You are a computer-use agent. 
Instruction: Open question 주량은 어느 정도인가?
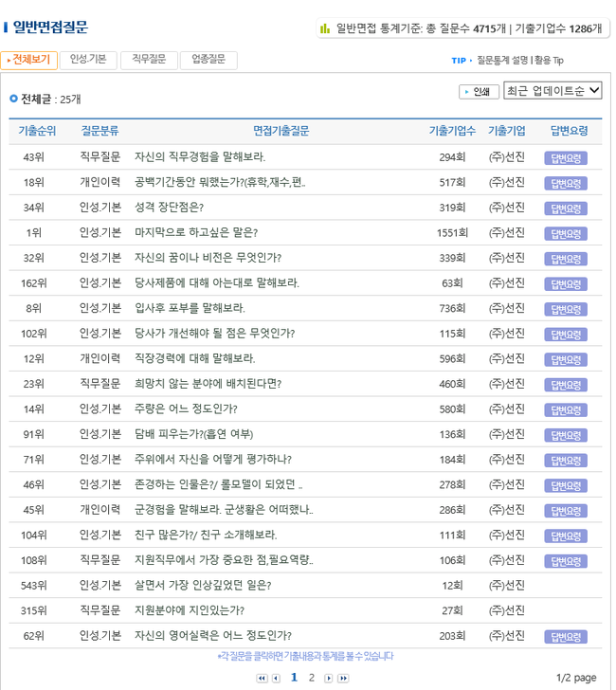tap(186, 409)
